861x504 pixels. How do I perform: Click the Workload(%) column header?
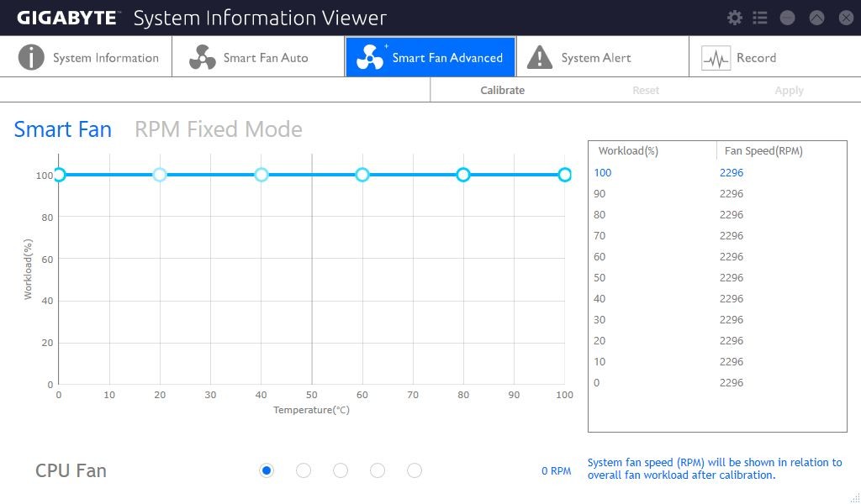coord(628,151)
